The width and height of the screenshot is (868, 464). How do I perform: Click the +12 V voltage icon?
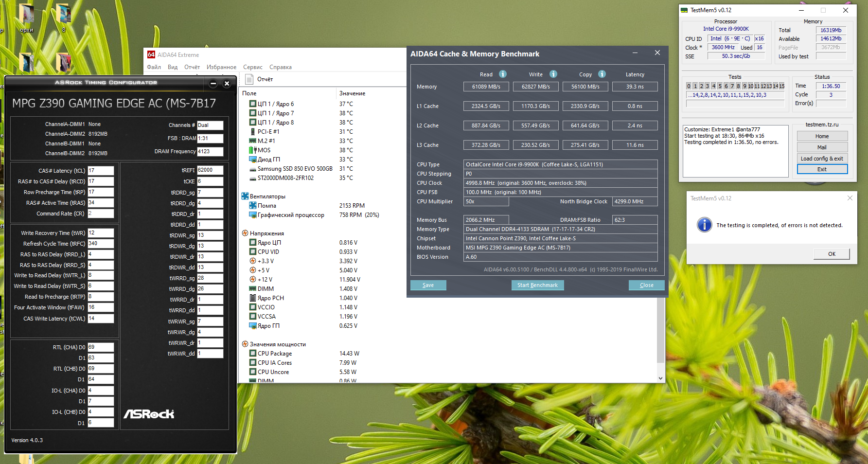click(253, 279)
